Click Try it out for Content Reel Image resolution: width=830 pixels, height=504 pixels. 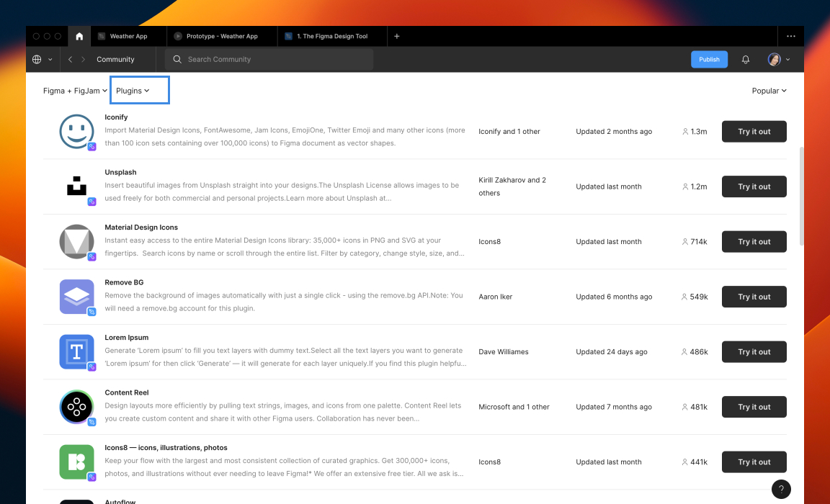754,407
